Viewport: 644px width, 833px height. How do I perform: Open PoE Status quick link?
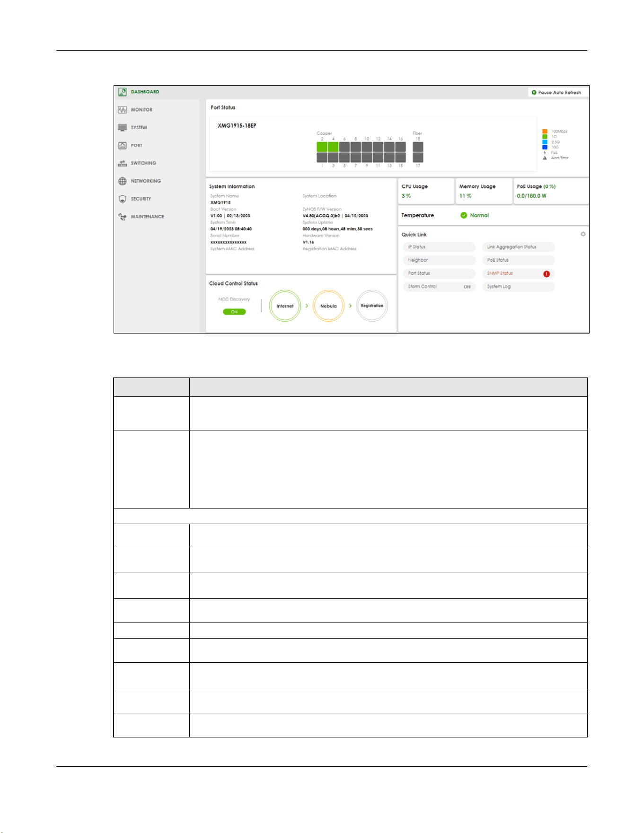coord(519,260)
